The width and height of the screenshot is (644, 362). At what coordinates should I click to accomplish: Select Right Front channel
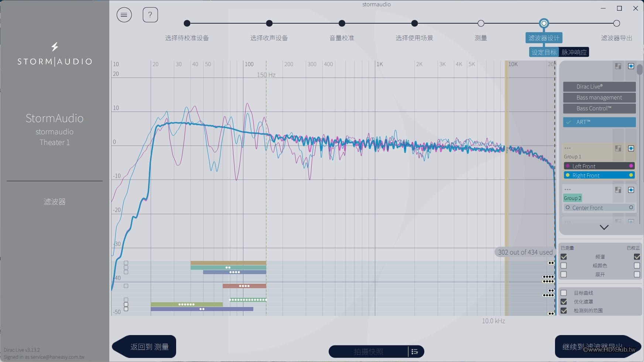(x=599, y=175)
